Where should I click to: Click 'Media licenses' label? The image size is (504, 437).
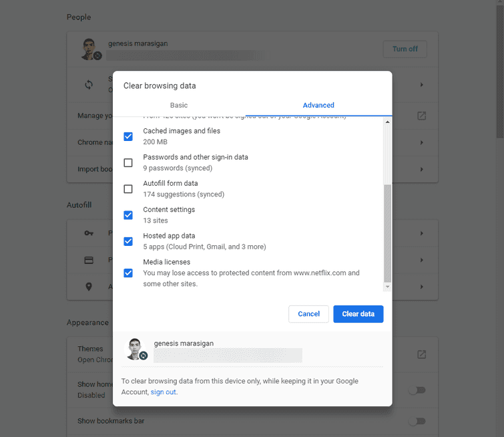coord(166,262)
